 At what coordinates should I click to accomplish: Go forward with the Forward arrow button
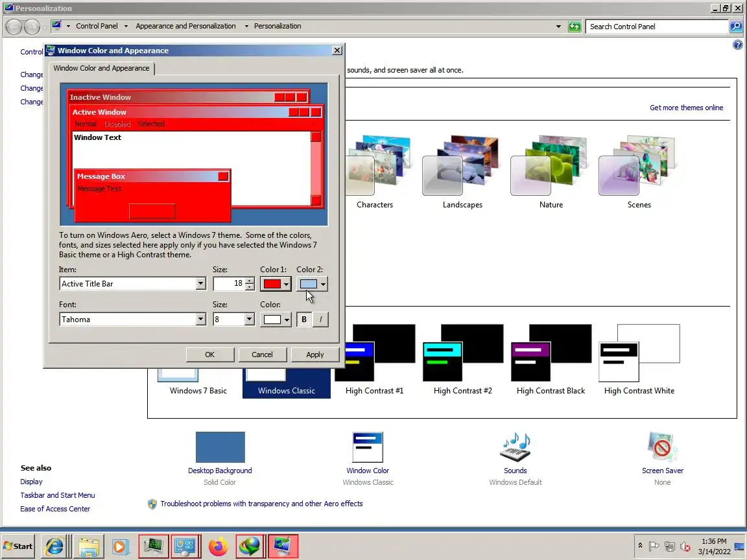click(32, 27)
